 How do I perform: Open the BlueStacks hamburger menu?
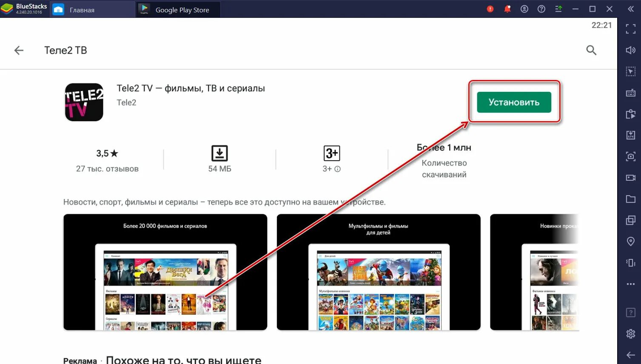click(558, 9)
